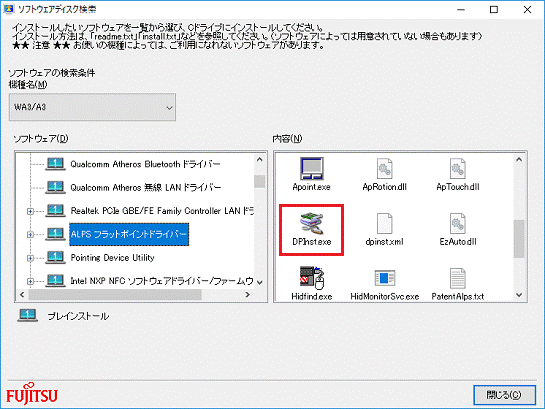This screenshot has width=545, height=409.
Task: Click contents pane scroll up arrow
Action: [x=519, y=159]
